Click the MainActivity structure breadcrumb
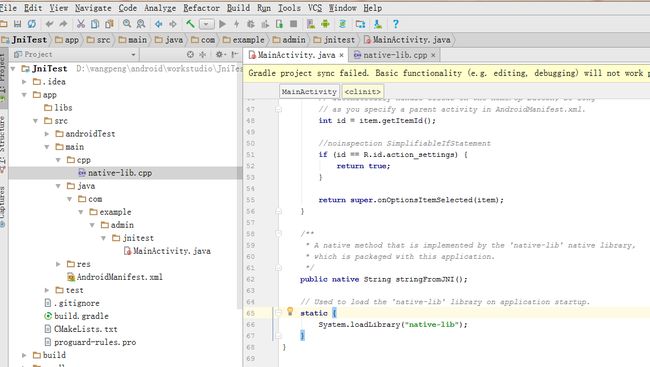 click(x=309, y=92)
